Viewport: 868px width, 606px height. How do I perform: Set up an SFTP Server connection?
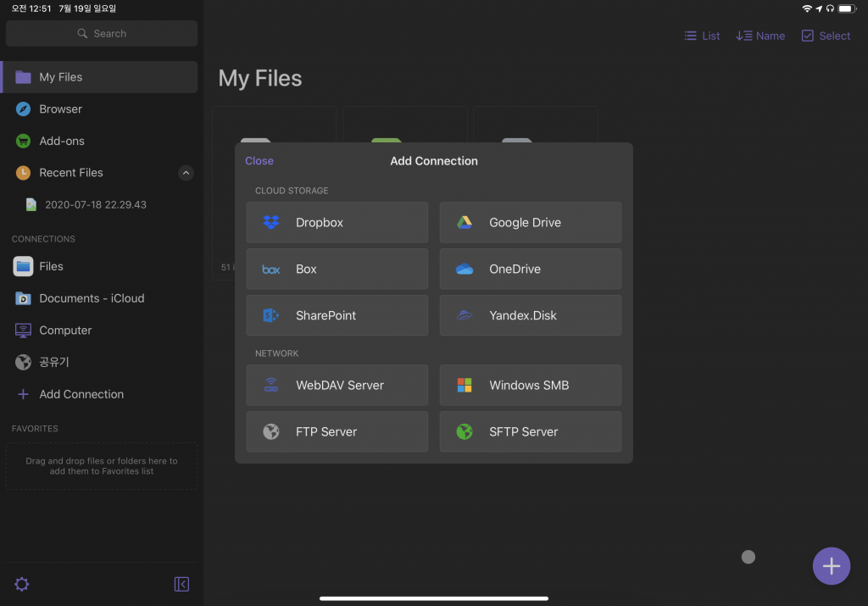pos(531,431)
